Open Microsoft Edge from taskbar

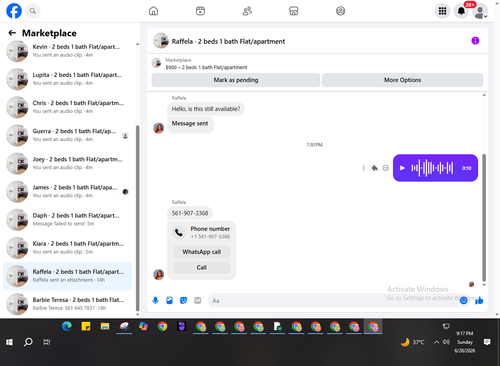(67, 326)
